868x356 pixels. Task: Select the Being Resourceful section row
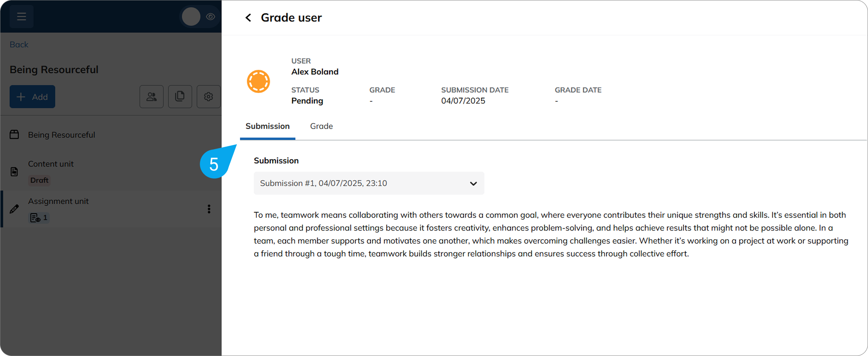pyautogui.click(x=111, y=134)
